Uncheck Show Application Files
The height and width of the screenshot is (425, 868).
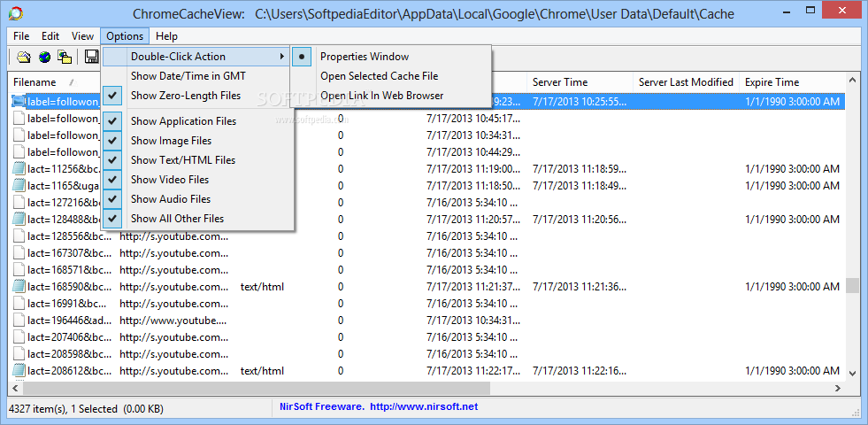[x=197, y=121]
